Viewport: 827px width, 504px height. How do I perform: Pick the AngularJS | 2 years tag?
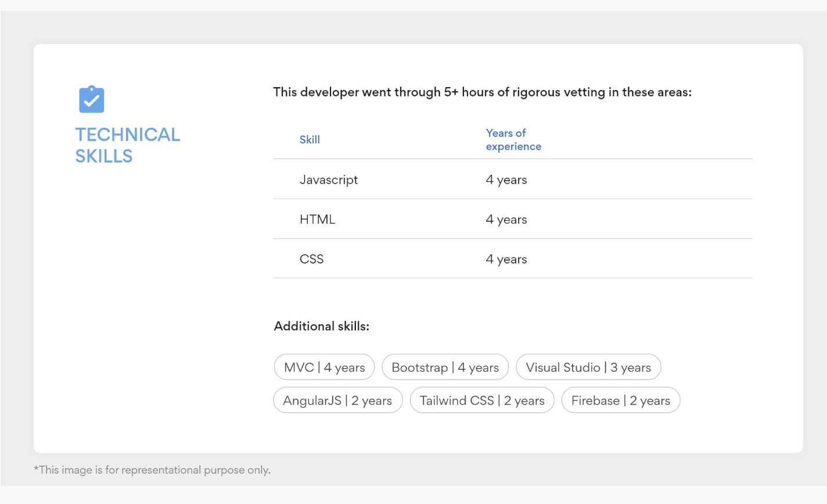pos(337,400)
